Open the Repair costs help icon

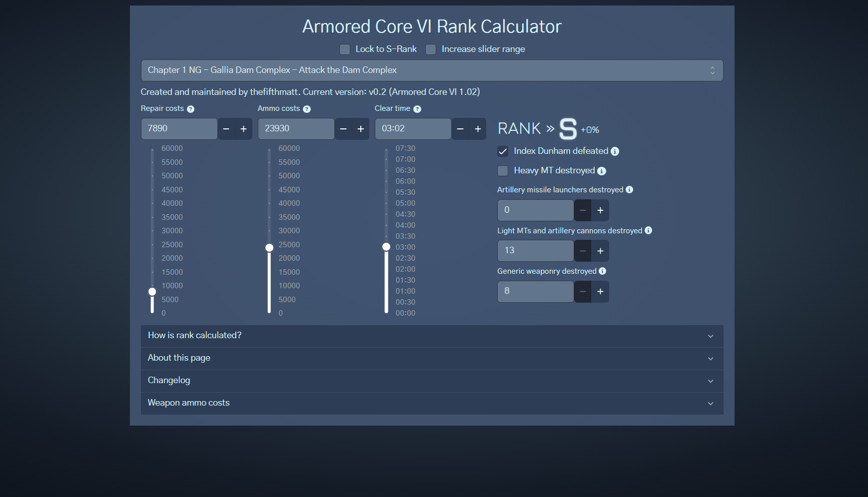(x=190, y=109)
